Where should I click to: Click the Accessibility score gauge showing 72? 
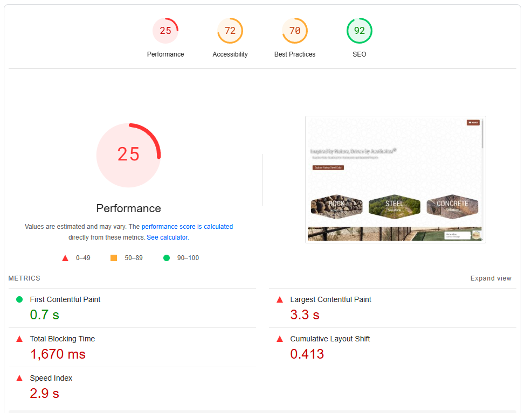[x=230, y=31]
